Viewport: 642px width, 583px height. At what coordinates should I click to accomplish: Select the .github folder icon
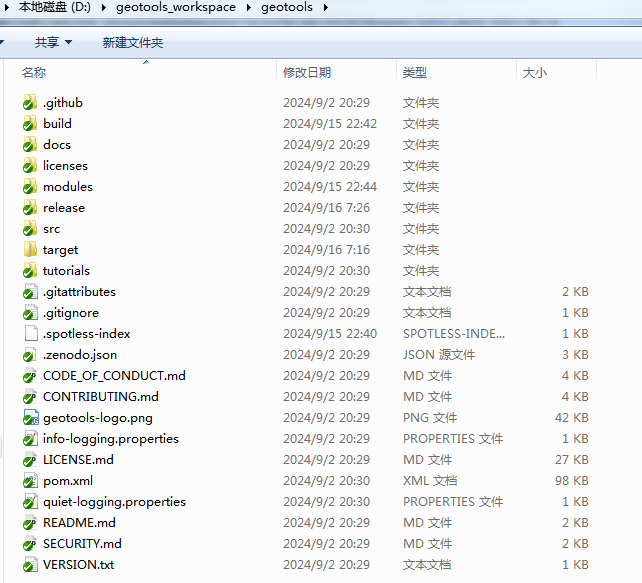30,102
